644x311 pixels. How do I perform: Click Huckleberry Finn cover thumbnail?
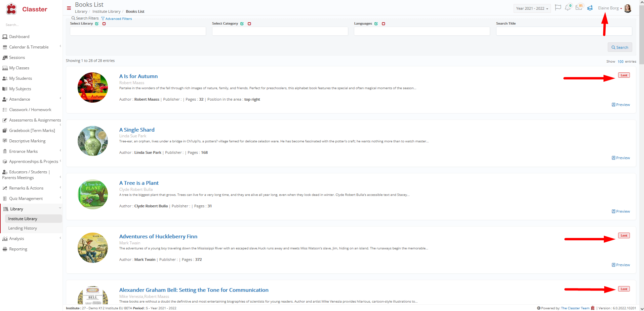[x=93, y=248]
